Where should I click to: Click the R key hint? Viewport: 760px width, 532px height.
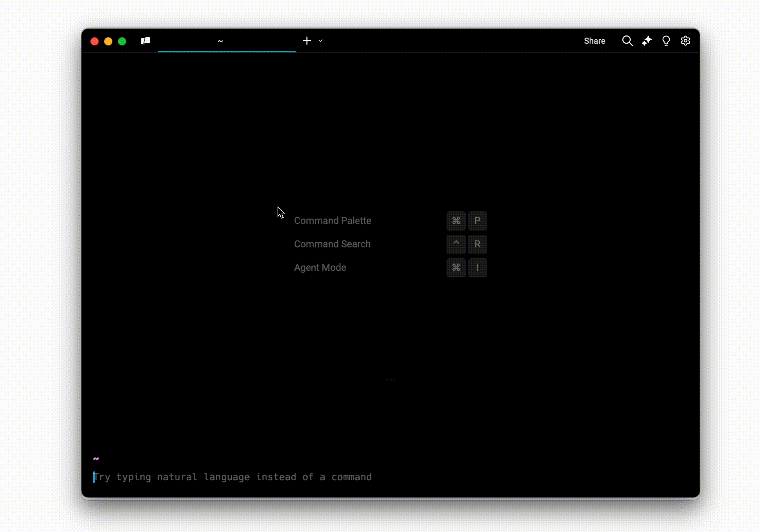point(477,244)
